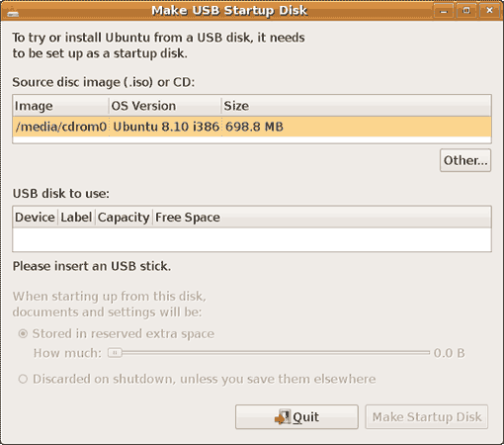Click the USB drive icon in title bar
The width and height of the screenshot is (504, 445).
(x=13, y=12)
